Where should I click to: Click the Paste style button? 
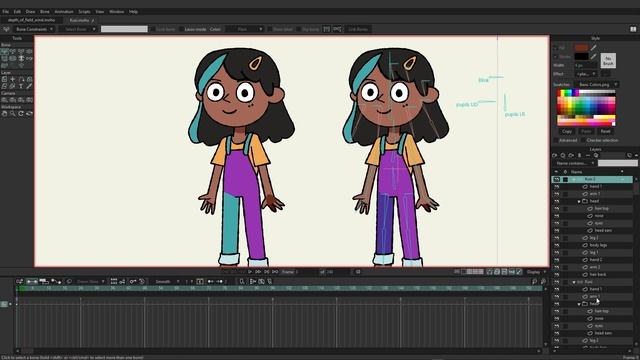[x=586, y=131]
